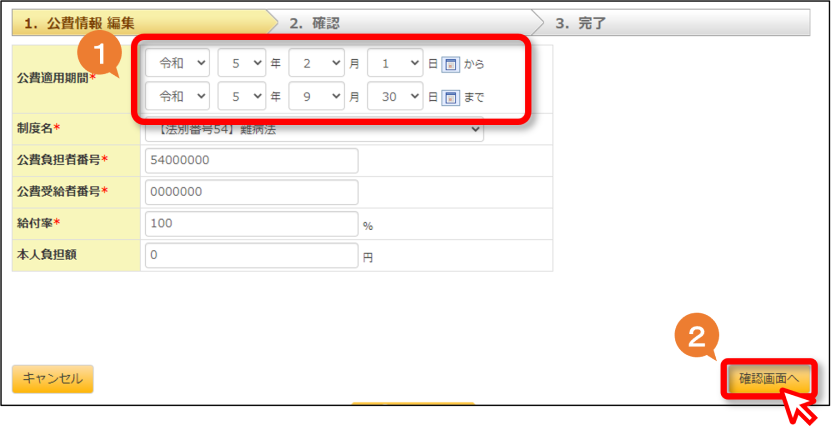831x435 pixels.
Task: Pick end date day showing 30
Action: 395,96
